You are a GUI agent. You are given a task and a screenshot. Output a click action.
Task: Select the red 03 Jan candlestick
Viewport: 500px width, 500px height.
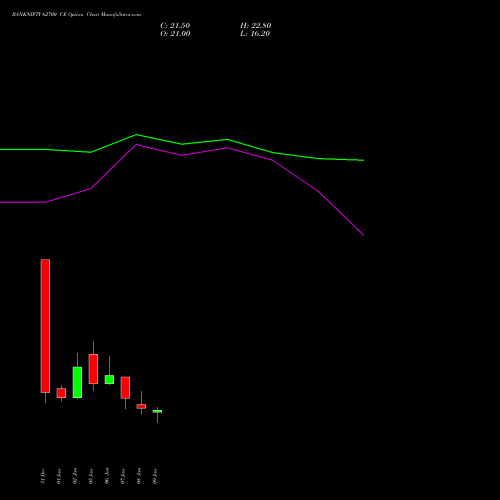tap(93, 369)
